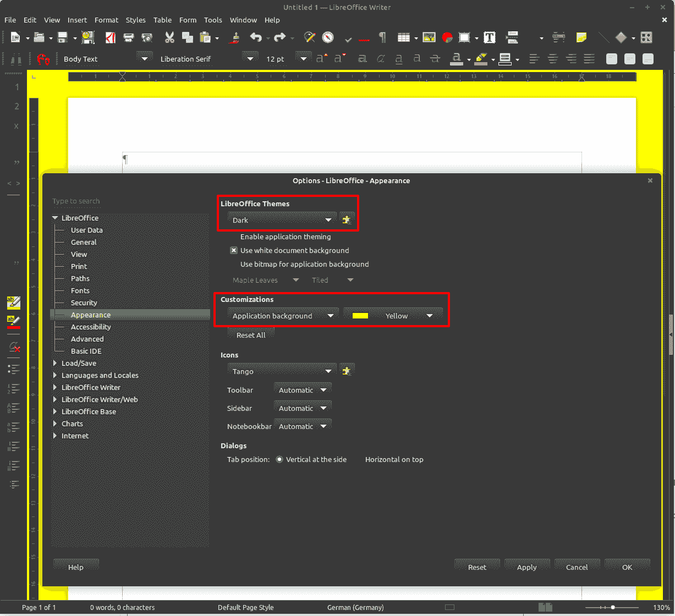This screenshot has height=616, width=675.
Task: Click the New document icon
Action: click(x=15, y=37)
